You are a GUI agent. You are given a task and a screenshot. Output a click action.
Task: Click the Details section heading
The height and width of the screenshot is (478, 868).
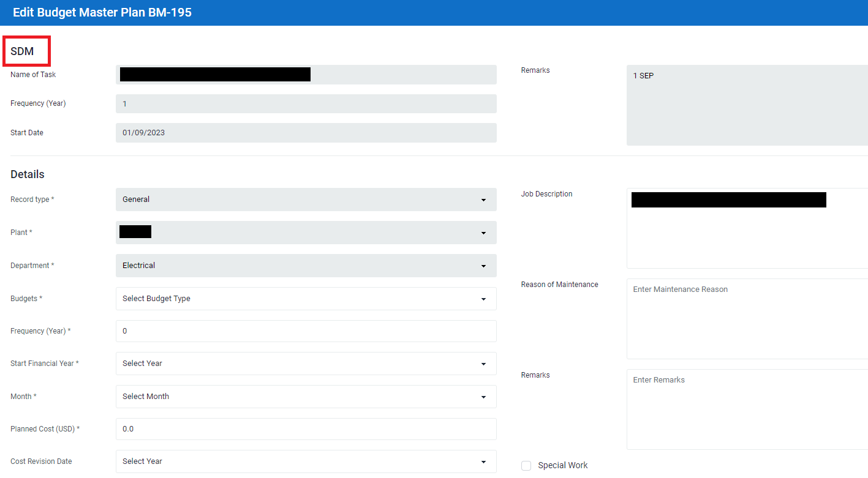28,174
